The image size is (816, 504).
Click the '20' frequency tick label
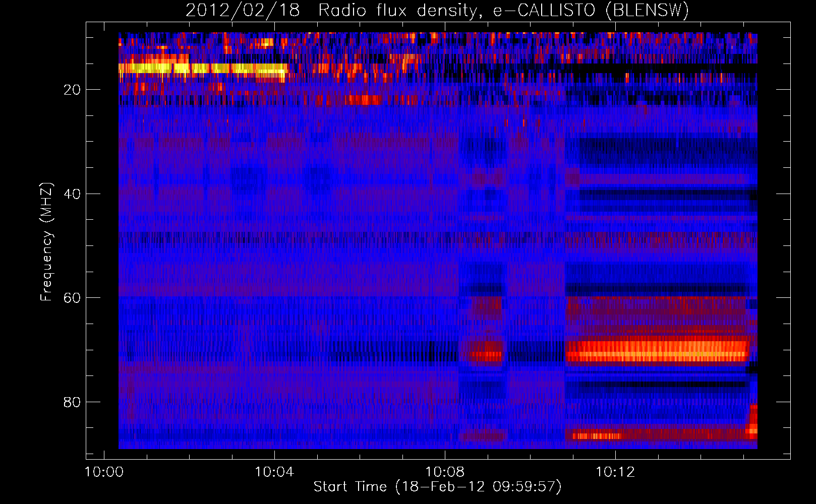[73, 90]
